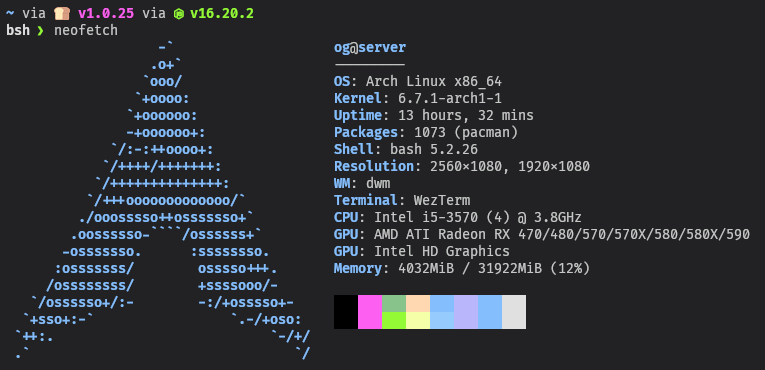Click the Arch Linux ASCII logo
Image resolution: width=765 pixels, height=370 pixels.
pyautogui.click(x=162, y=201)
